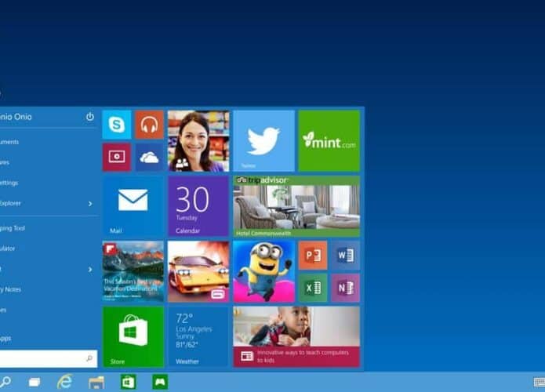Open the TripAdvisor Hotel Commonwealth tile
Viewport: 545px width, 392px height.
296,206
